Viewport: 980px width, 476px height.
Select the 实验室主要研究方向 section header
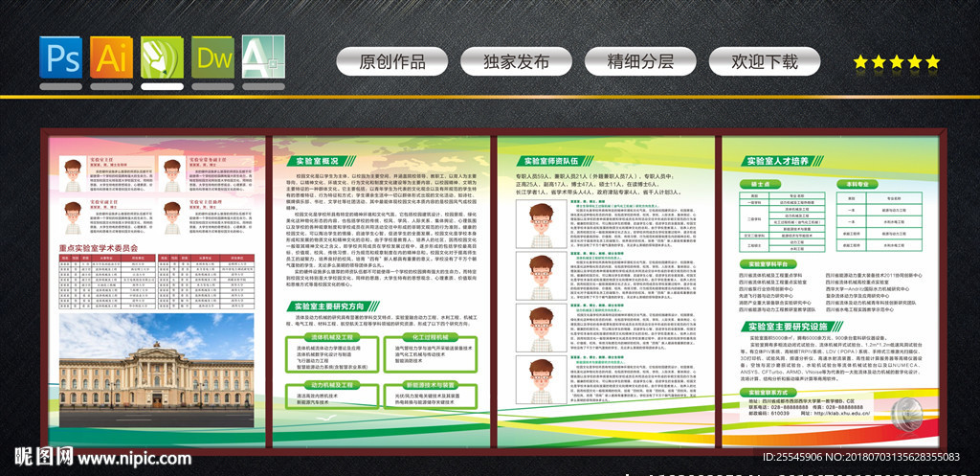tap(333, 306)
